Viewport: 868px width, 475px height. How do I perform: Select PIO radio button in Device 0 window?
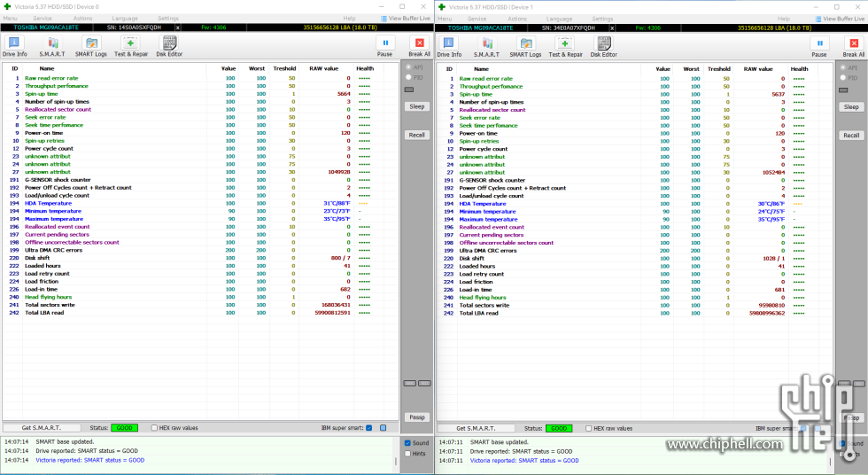tap(408, 77)
